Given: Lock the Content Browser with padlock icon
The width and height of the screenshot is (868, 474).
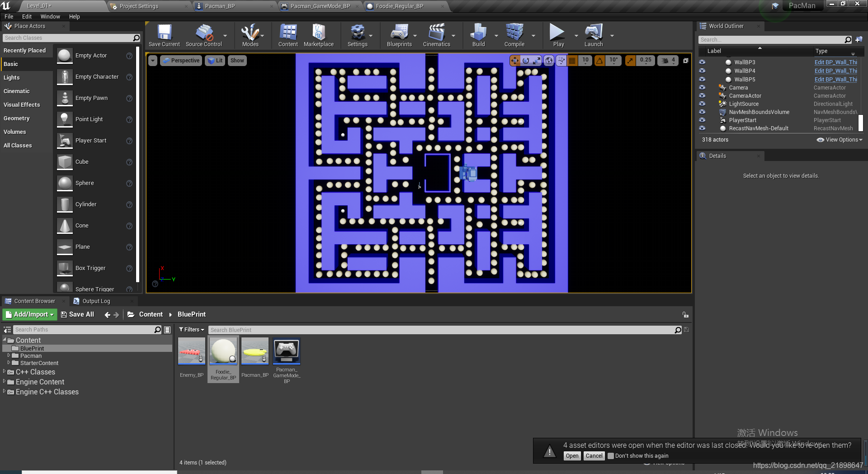Looking at the screenshot, I should [685, 314].
